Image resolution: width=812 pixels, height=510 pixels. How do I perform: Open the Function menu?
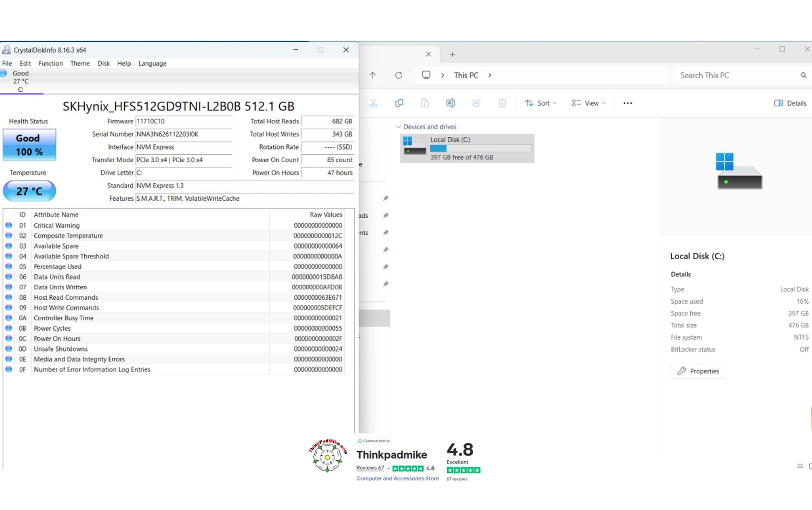50,63
